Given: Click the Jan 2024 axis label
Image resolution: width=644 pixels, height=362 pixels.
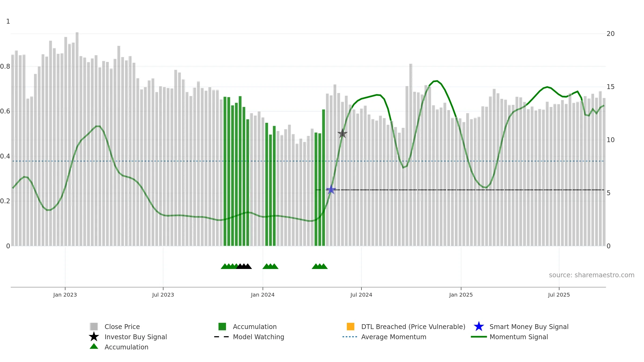Looking at the screenshot, I should tap(263, 295).
